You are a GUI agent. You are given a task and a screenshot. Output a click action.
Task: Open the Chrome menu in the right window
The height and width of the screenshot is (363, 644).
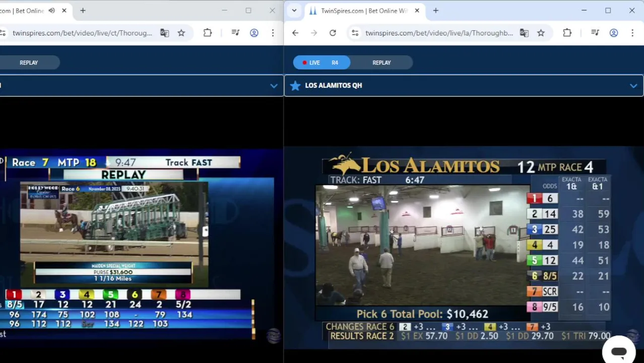click(632, 33)
